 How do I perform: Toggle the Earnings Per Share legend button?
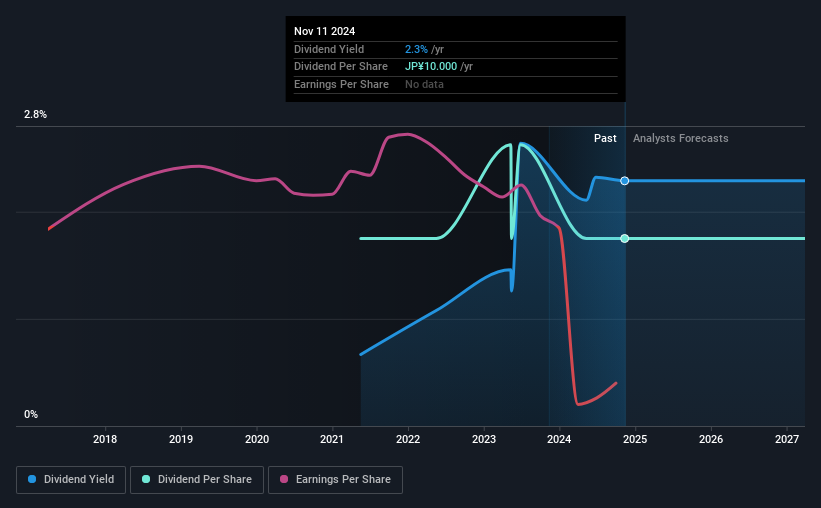335,480
